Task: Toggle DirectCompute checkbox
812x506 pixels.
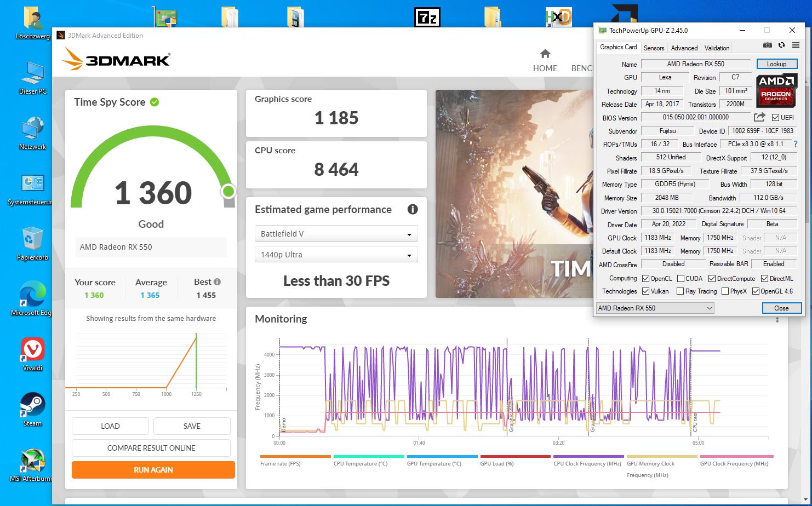Action: (x=712, y=279)
